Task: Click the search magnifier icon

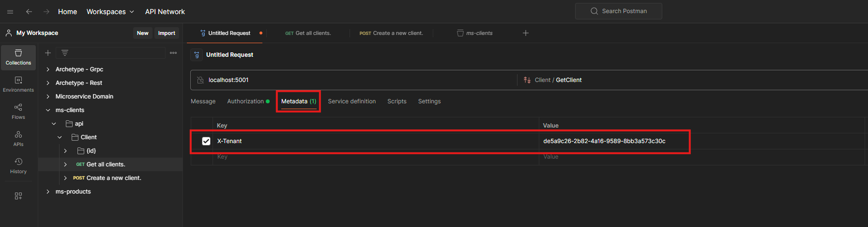Action: [x=594, y=11]
